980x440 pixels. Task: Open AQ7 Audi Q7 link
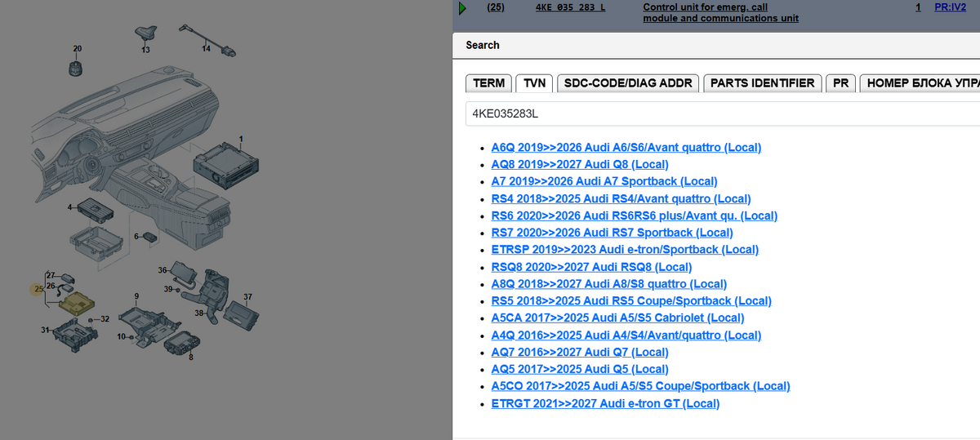580,353
